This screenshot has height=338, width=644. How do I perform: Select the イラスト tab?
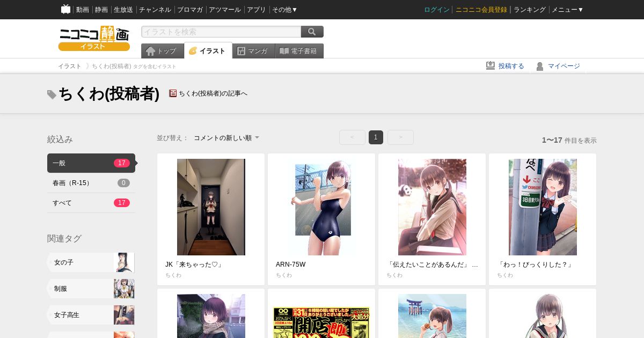(208, 50)
